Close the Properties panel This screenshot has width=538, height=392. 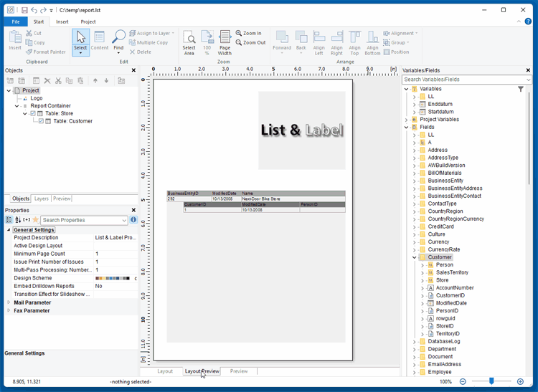(x=133, y=210)
